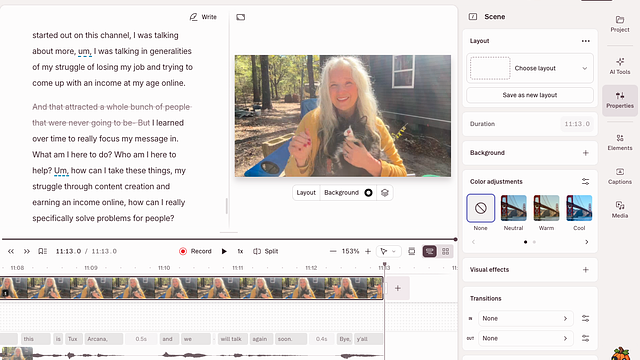Add a Visual effect with plus
The width and height of the screenshot is (640, 360).
tap(586, 270)
